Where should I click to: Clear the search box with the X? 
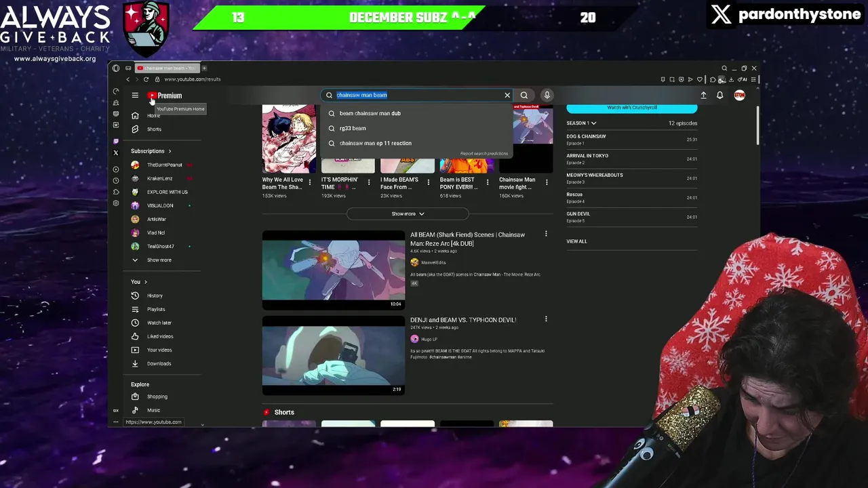(507, 95)
